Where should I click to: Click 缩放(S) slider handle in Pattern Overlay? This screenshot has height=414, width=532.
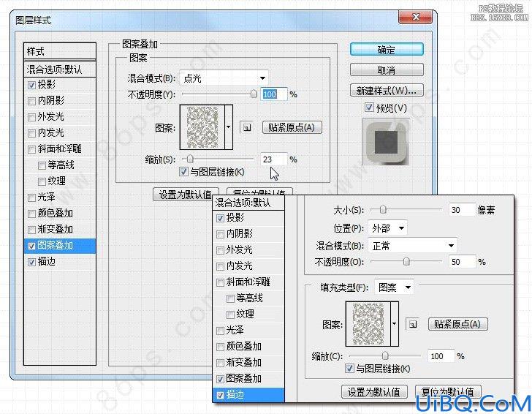[190, 159]
